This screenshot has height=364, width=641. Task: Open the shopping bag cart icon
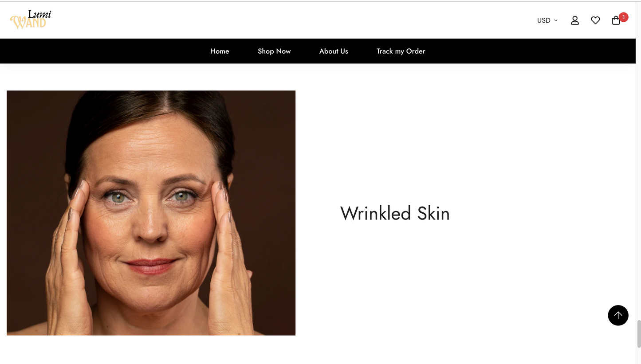tap(616, 20)
